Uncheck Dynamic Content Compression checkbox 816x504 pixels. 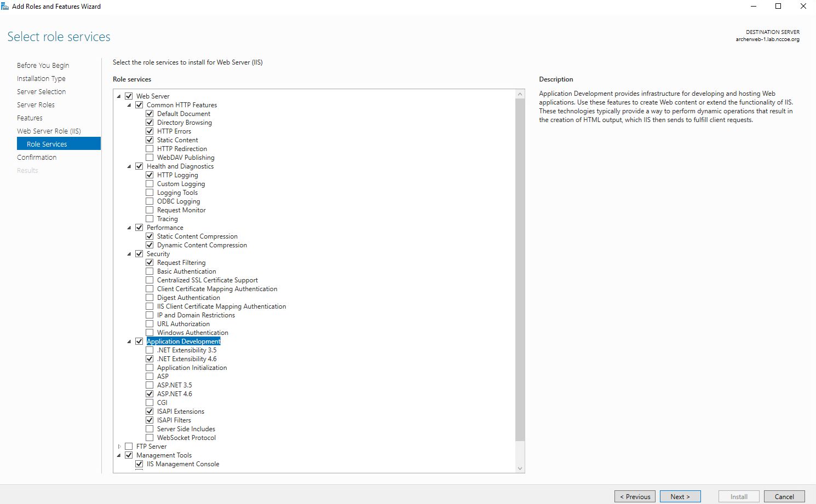150,245
